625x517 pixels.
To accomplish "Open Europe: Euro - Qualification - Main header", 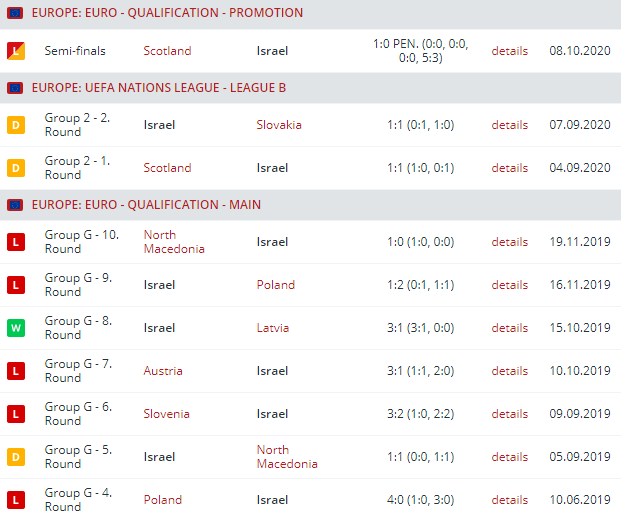I will coord(146,205).
